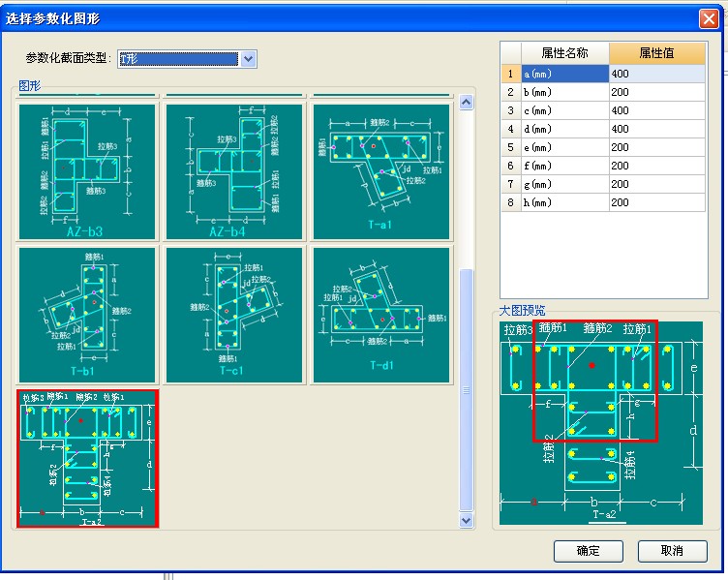728x580 pixels.
Task: Edit the value 200 for h(mm)
Action: tap(657, 203)
